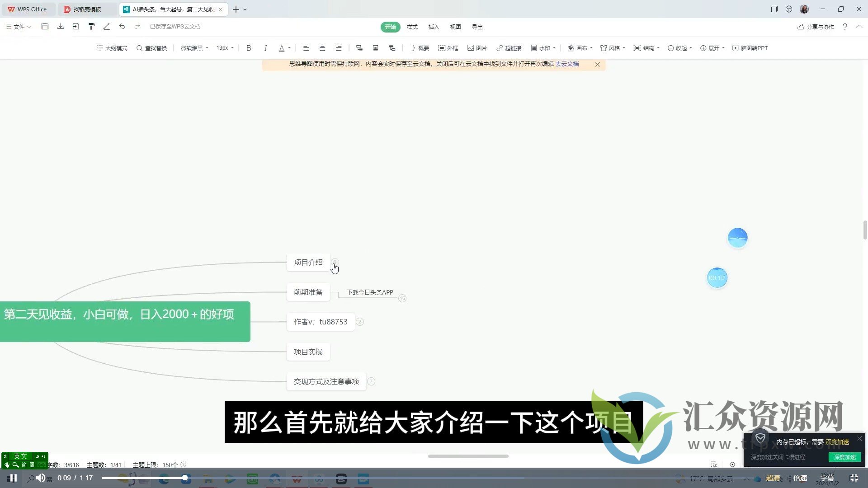Click the 分享与协作 share button
The width and height of the screenshot is (868, 488).
coord(816,27)
